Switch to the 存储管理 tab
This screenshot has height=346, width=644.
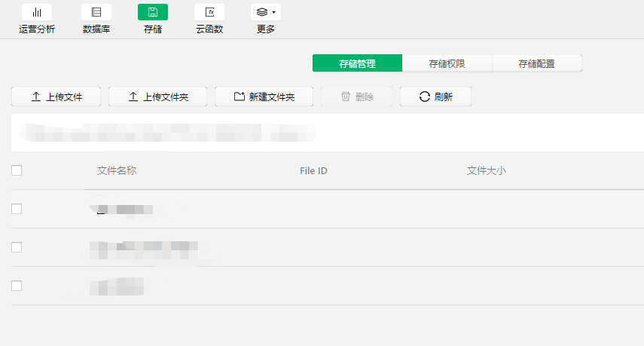[x=357, y=63]
